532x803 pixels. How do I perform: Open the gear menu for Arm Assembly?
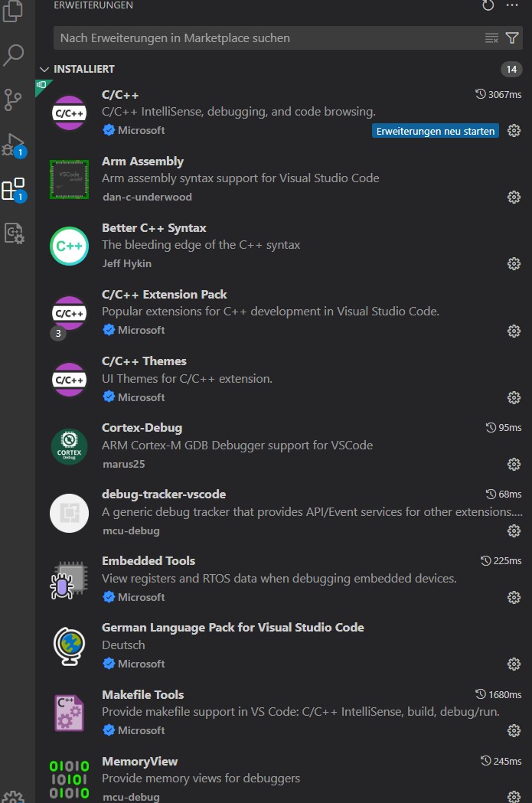click(x=514, y=197)
